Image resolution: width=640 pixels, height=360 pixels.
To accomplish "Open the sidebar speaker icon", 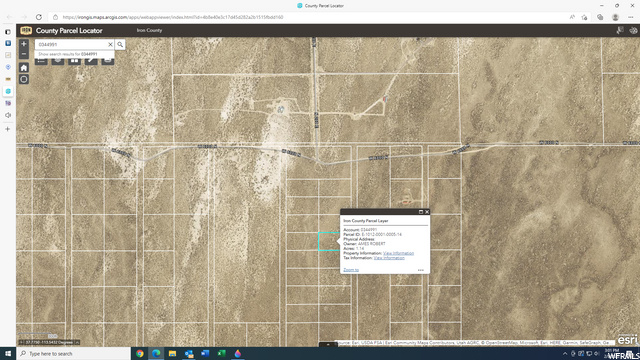I will 8,115.
